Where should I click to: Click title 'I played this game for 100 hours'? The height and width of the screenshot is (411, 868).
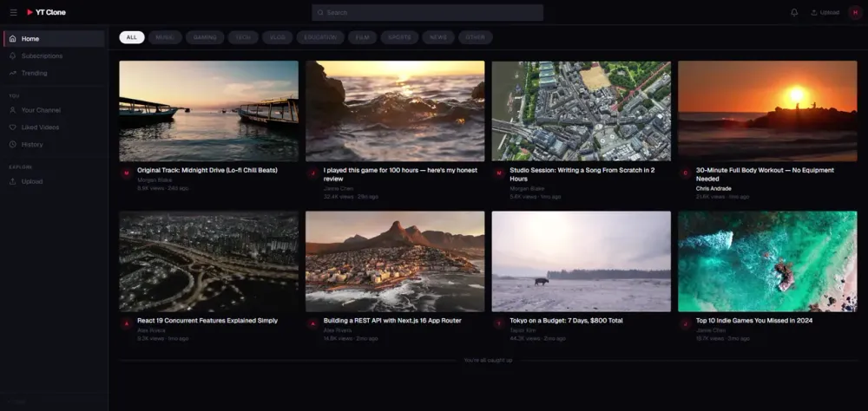(x=400, y=174)
